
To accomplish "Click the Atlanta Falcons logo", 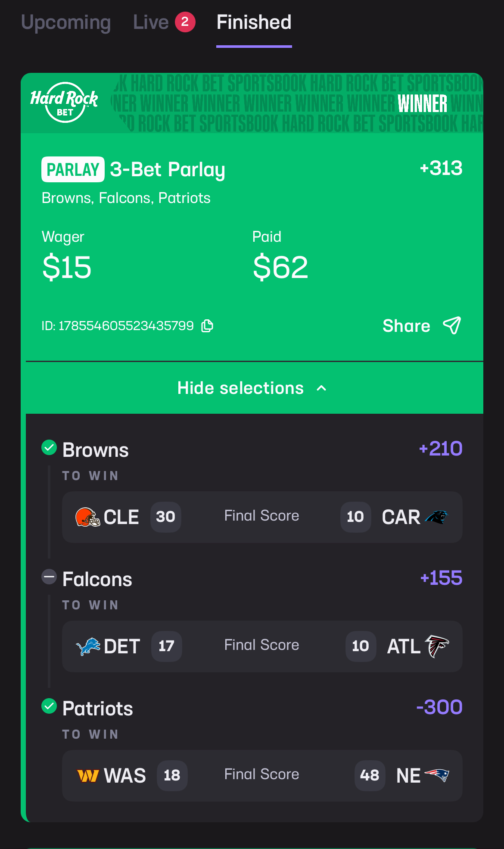I will tap(437, 646).
